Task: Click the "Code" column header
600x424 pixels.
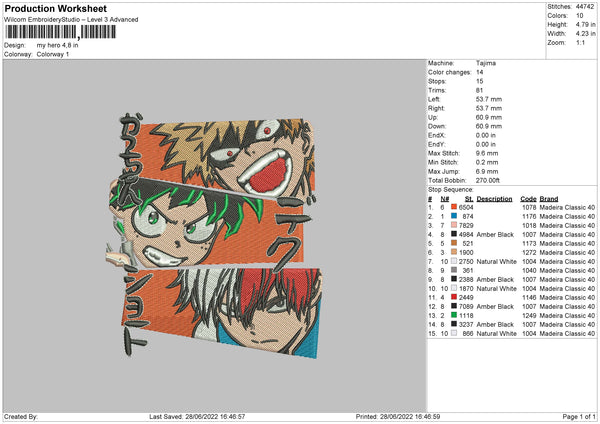Action: point(528,199)
